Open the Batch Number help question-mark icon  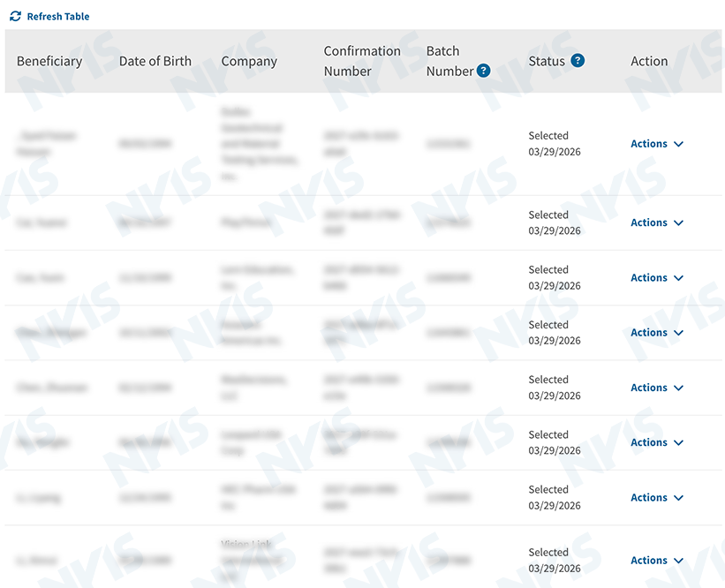click(x=483, y=71)
